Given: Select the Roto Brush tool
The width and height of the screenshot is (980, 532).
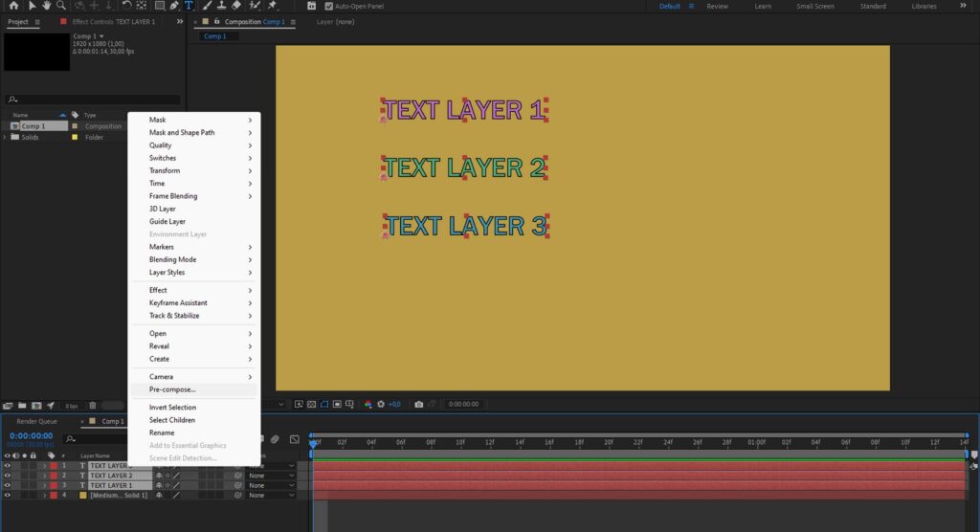Looking at the screenshot, I should pos(255,6).
